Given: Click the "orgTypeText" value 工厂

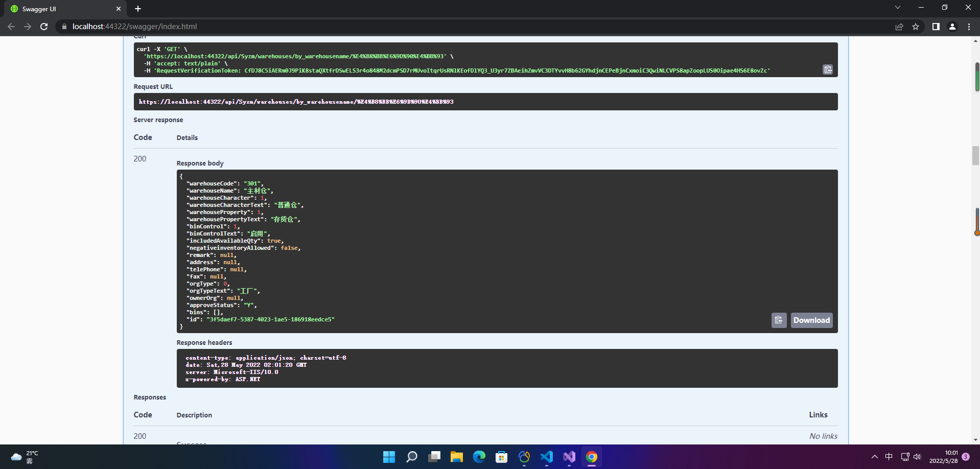Looking at the screenshot, I should (247, 291).
